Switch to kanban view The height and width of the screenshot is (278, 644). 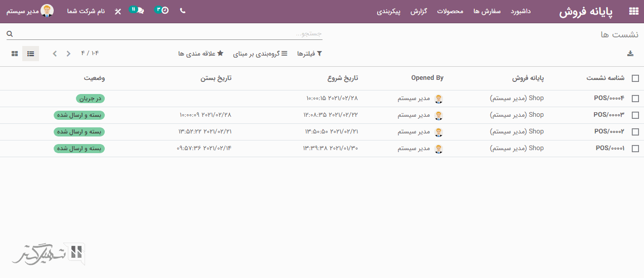[x=15, y=54]
